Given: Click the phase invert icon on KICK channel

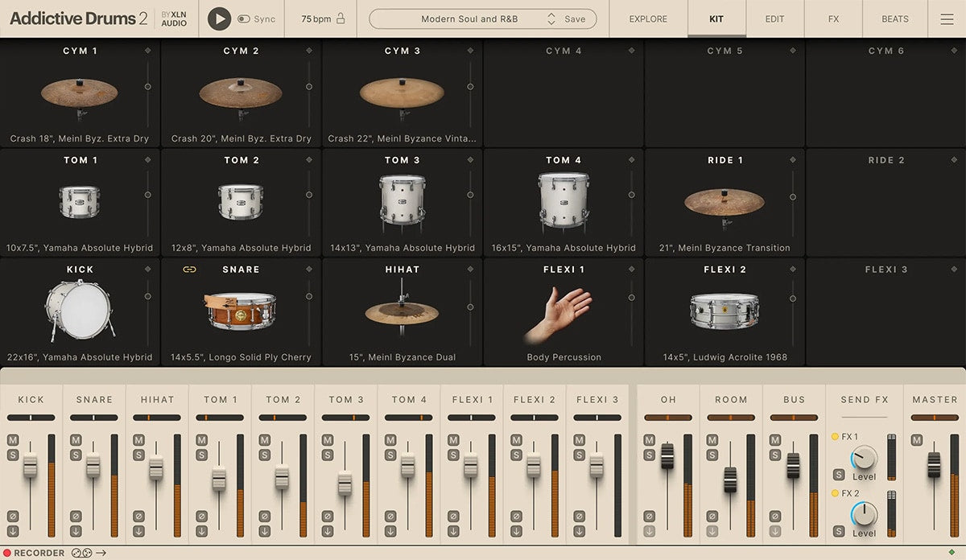Looking at the screenshot, I should click(13, 516).
